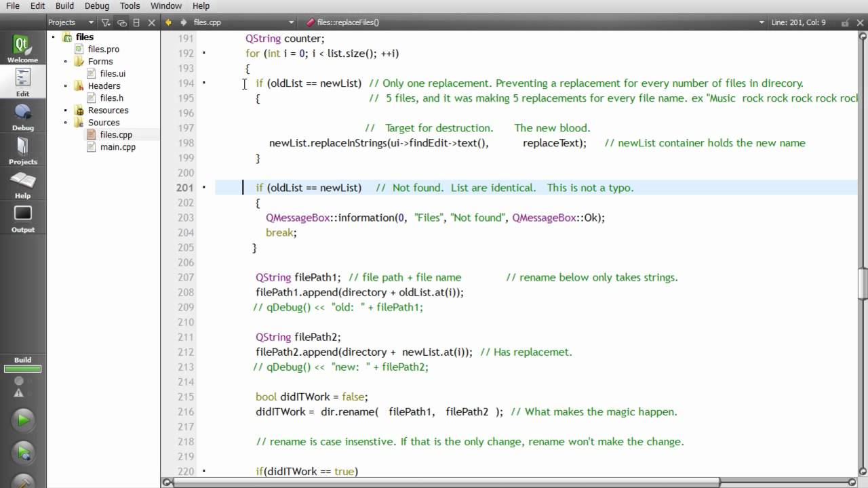Click the Build progress bar
This screenshot has height=488, width=868.
[22, 369]
